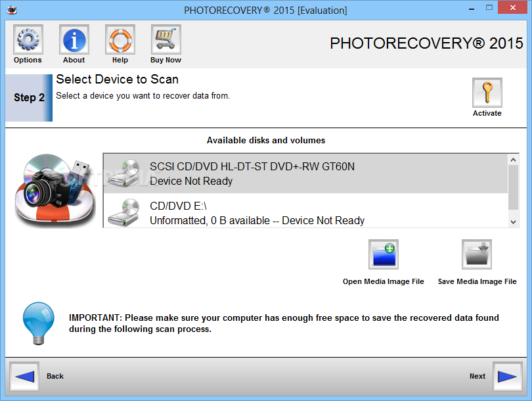Click the Activate key icon
The height and width of the screenshot is (401, 532).
tap(487, 93)
